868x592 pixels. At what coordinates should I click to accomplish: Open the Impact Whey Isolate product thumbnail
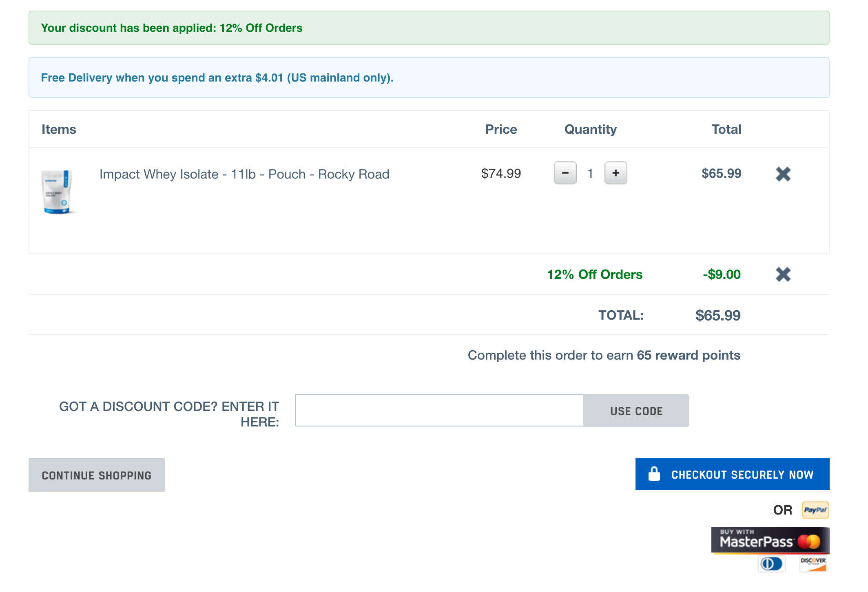tap(57, 192)
